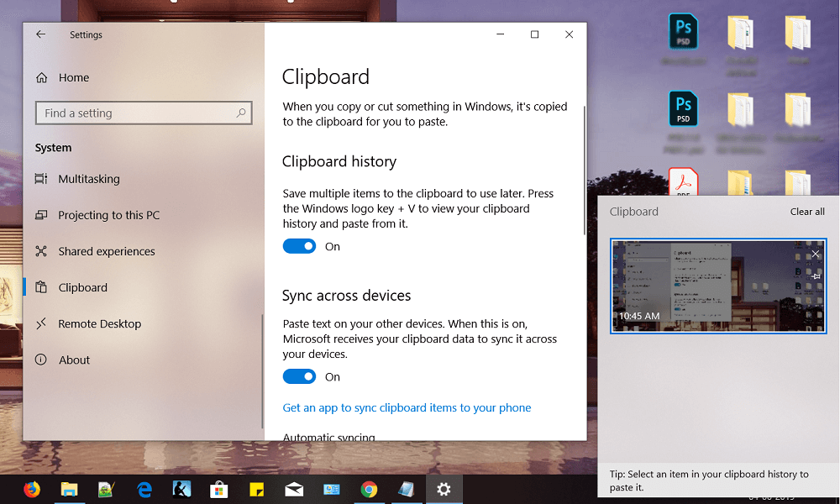This screenshot has width=840, height=504.
Task: Click the Find a setting search box
Action: 134,113
